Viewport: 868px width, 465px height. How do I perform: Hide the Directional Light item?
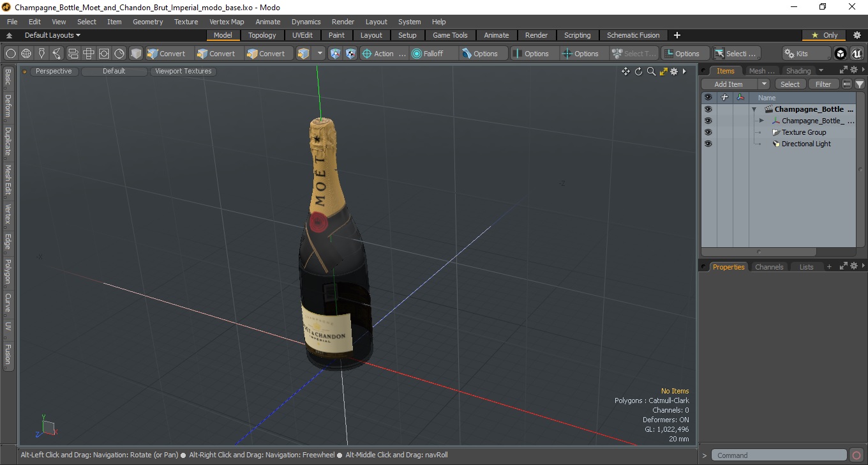click(x=708, y=144)
